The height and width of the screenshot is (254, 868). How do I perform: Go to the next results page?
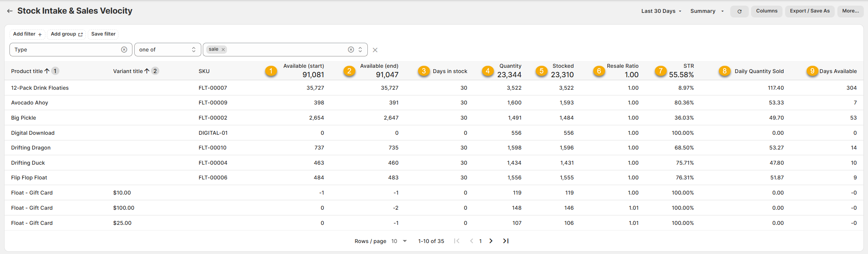click(x=491, y=241)
